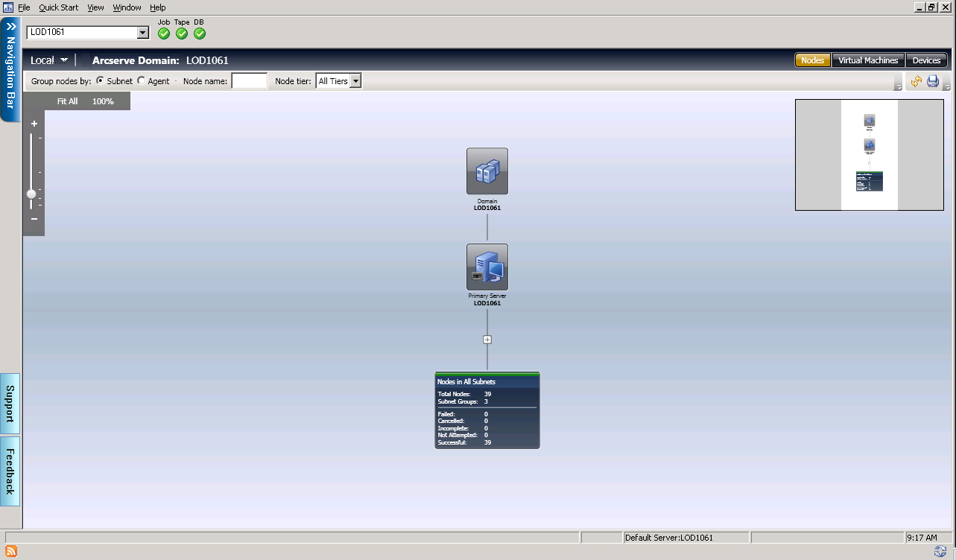Open the Local view dropdown arrow
The image size is (956, 560).
pos(64,60)
